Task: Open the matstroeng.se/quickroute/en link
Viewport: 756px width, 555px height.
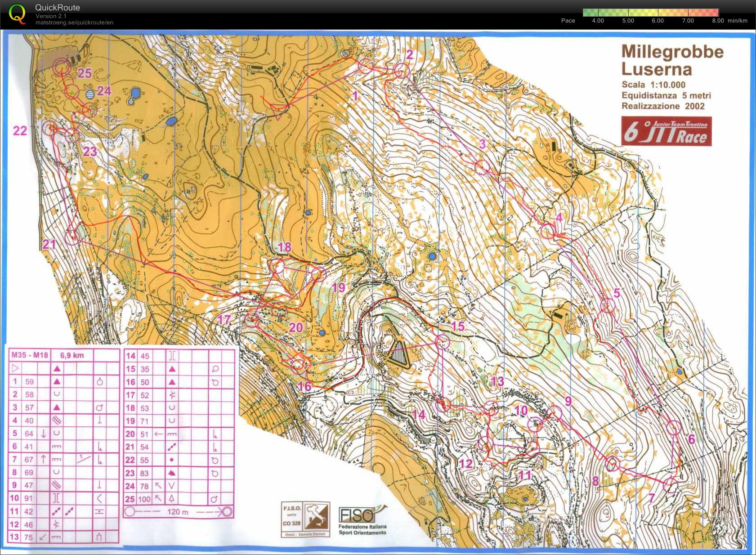Action: tap(74, 22)
